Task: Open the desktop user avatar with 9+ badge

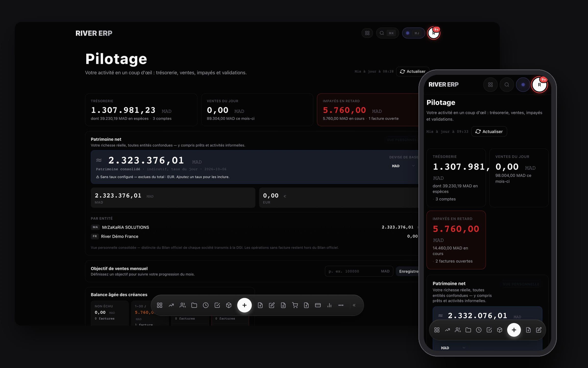Action: click(x=434, y=33)
